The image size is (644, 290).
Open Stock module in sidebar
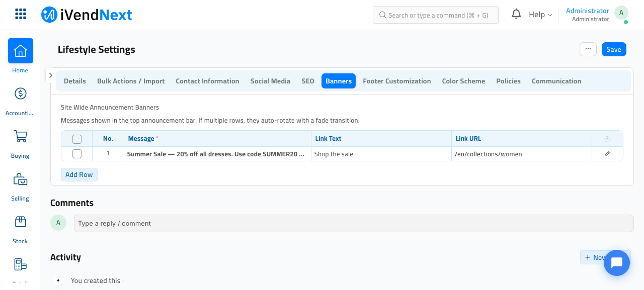coord(20,229)
